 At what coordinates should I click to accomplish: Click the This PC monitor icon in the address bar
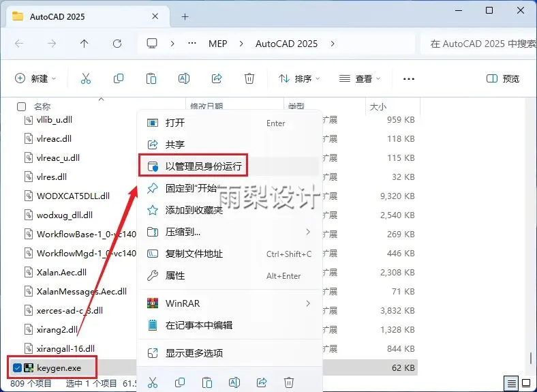point(152,44)
